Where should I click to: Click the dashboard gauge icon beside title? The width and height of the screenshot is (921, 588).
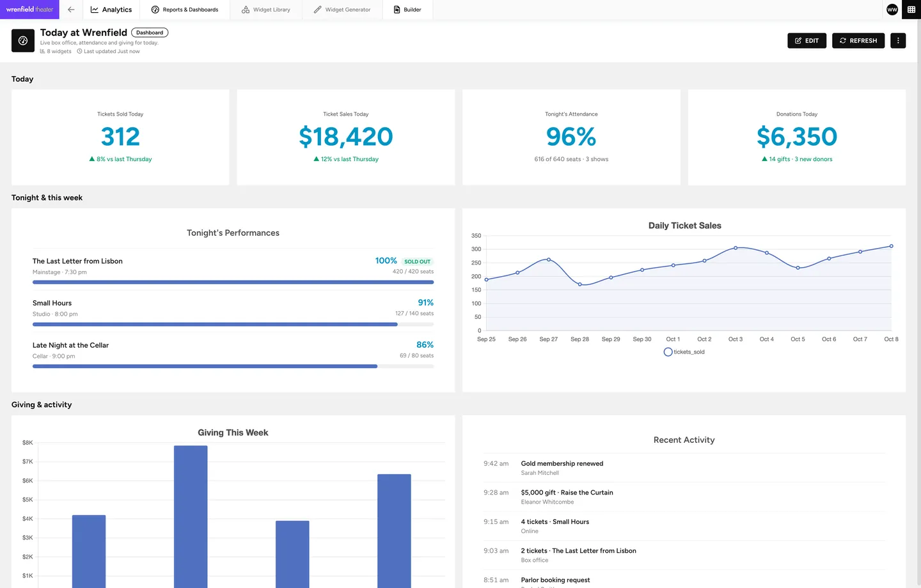click(x=23, y=41)
